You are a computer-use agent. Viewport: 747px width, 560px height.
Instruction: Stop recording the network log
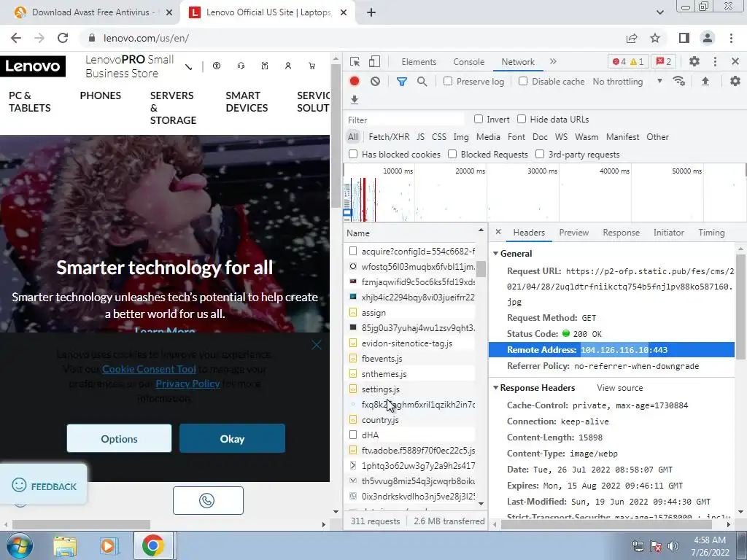coord(355,82)
